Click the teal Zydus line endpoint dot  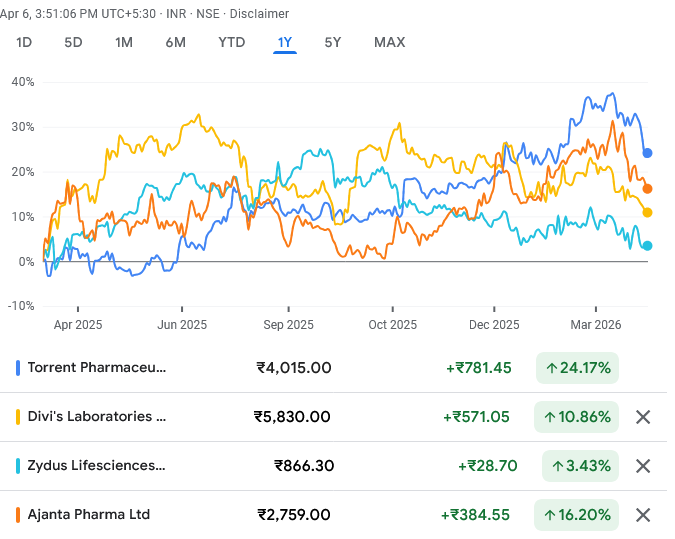click(x=647, y=246)
